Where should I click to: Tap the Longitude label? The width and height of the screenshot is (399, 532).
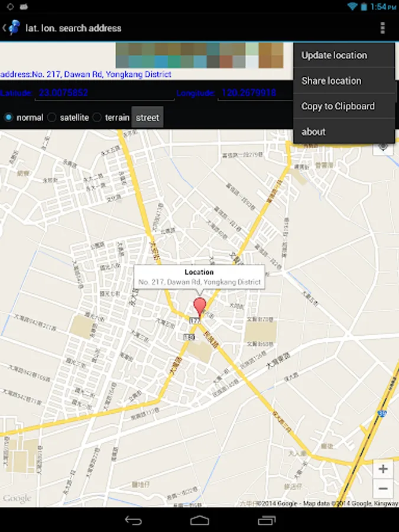pyautogui.click(x=196, y=93)
